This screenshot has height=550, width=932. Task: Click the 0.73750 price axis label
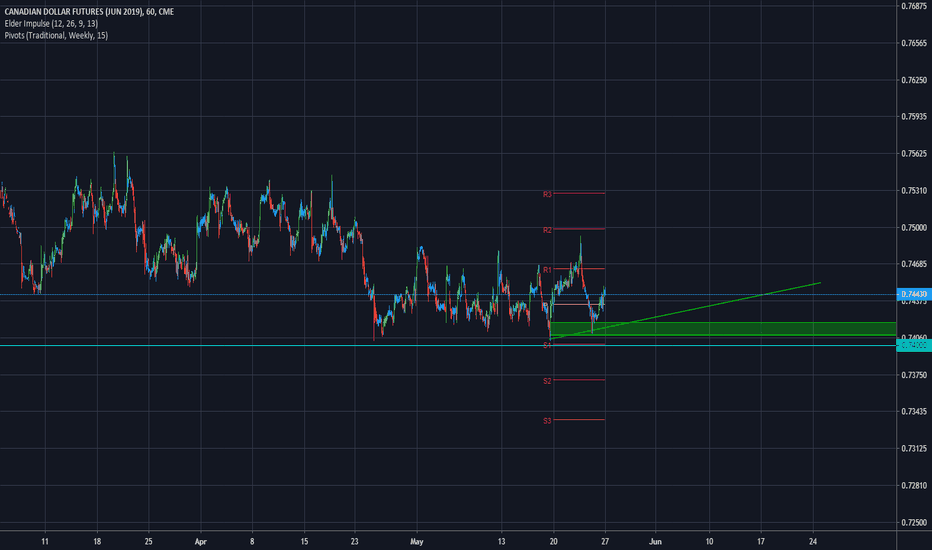pyautogui.click(x=914, y=375)
